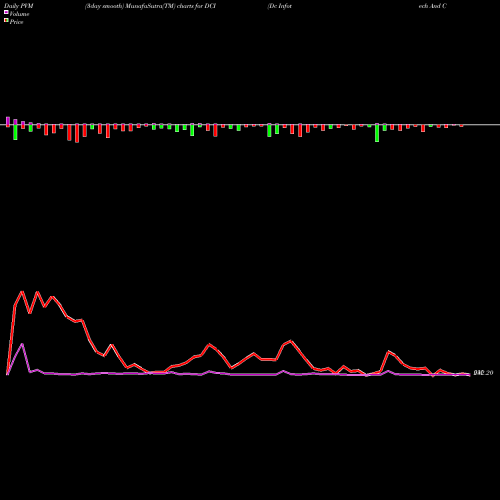Click the Volume legend color marker

click(x=6, y=13)
